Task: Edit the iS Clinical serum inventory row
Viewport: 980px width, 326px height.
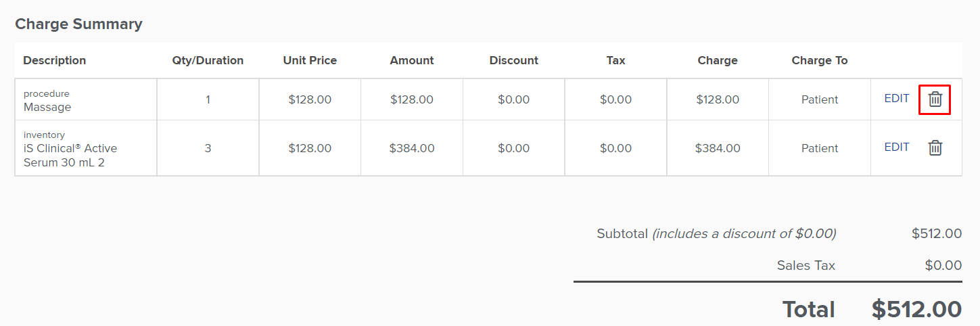Action: [897, 147]
